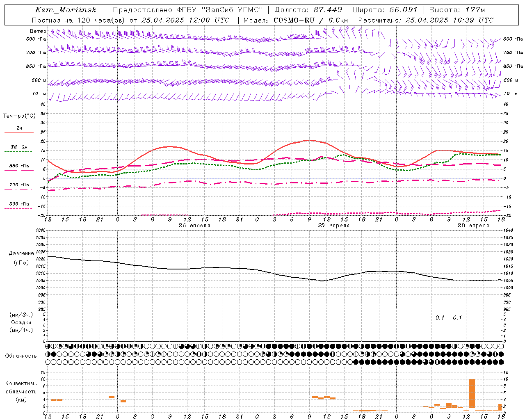Viewport: 525px width, 420px height.
Task: Click the station name Kem_Mariinsk in header
Action: pyautogui.click(x=66, y=10)
